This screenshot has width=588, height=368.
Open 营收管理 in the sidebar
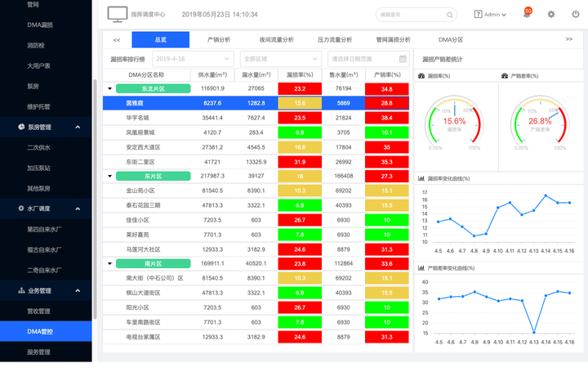38,311
